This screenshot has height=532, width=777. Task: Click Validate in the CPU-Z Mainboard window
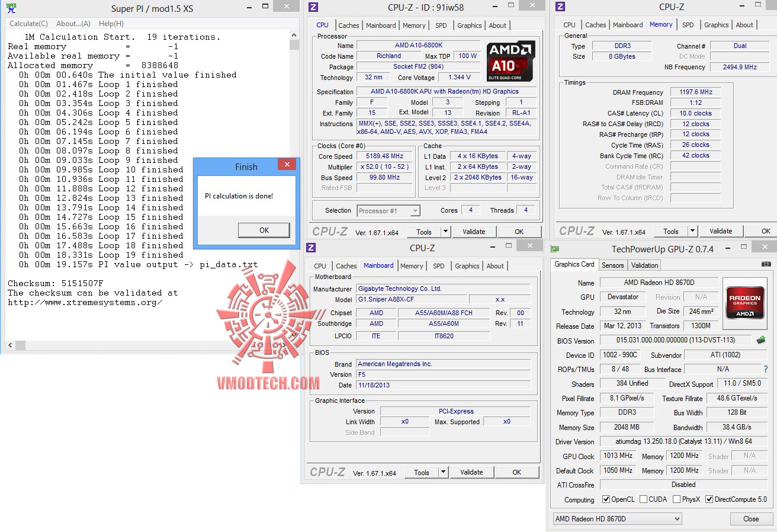pyautogui.click(x=471, y=472)
